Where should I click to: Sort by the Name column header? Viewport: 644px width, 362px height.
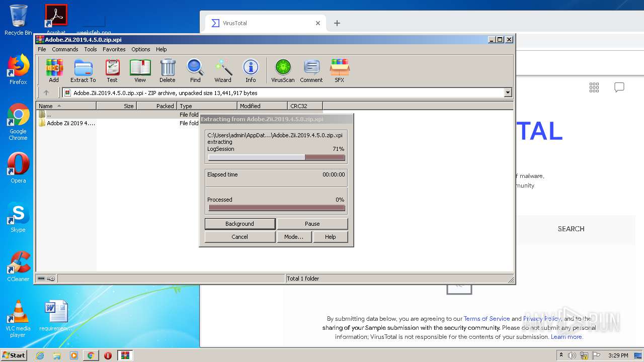click(x=66, y=106)
